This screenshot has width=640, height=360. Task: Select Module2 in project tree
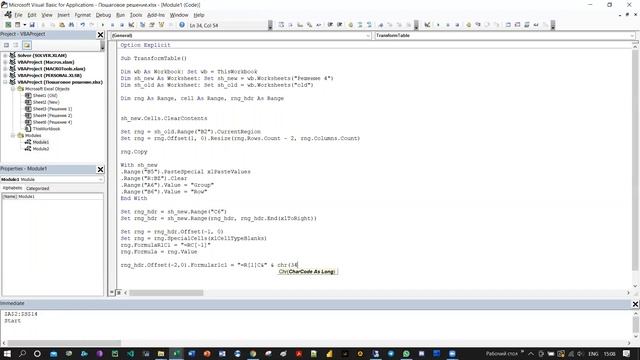pos(40,149)
